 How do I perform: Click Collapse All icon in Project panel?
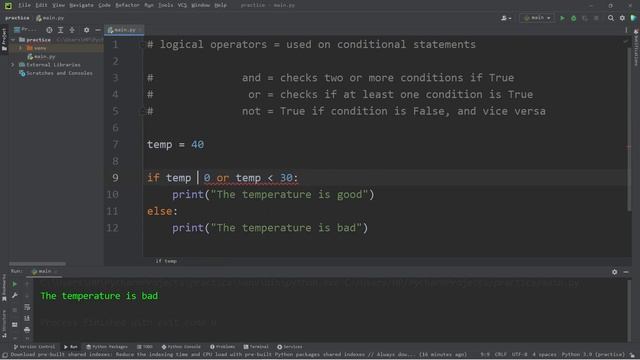tap(72, 30)
